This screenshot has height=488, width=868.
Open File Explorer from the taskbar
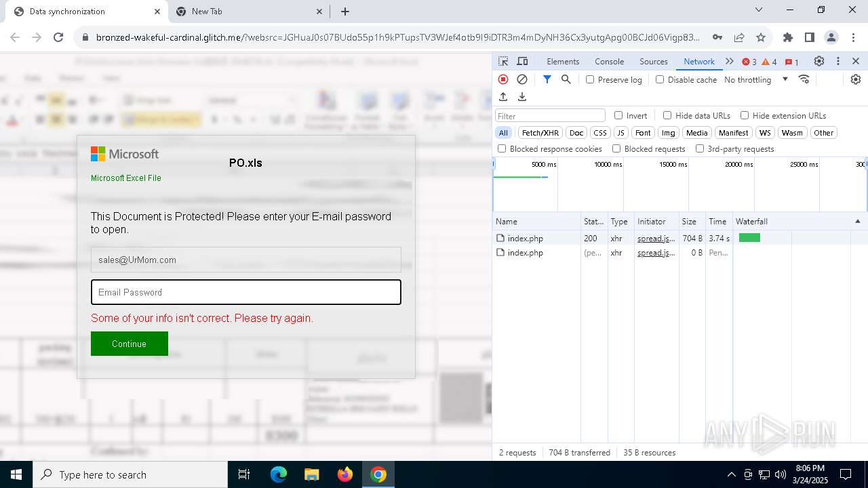(312, 474)
